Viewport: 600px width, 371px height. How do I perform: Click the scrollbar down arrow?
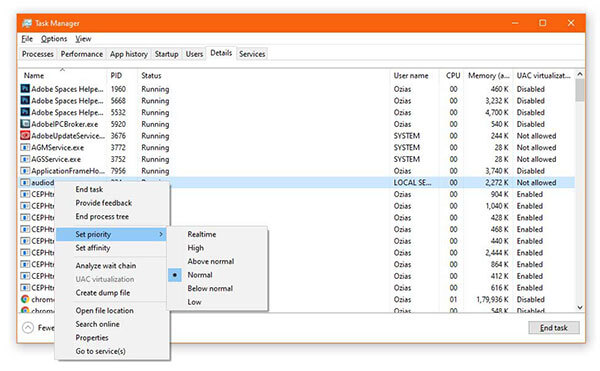tap(580, 308)
